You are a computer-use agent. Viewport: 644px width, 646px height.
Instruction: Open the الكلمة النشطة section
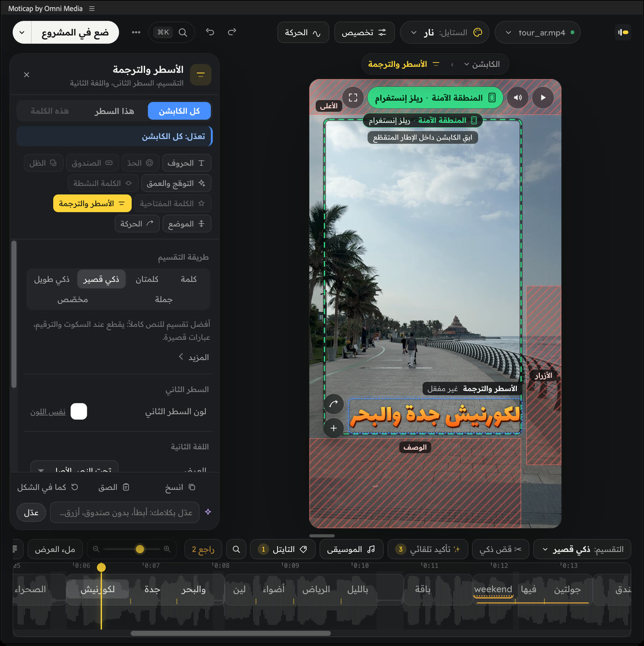point(103,183)
